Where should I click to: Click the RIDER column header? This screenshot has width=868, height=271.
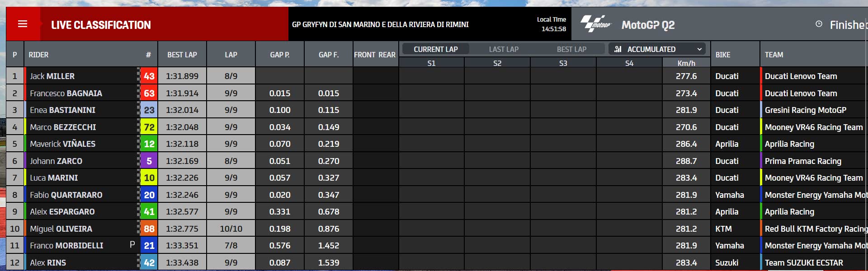click(38, 55)
